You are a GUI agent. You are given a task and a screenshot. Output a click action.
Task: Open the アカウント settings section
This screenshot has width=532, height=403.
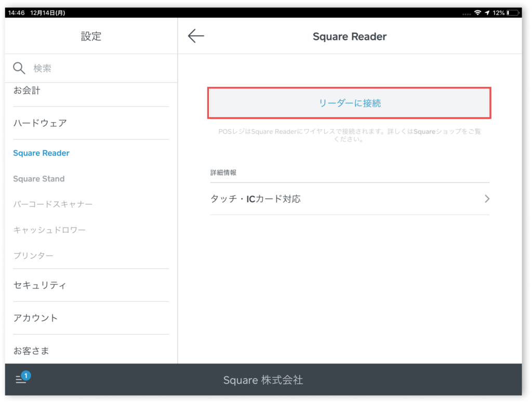[x=35, y=318]
